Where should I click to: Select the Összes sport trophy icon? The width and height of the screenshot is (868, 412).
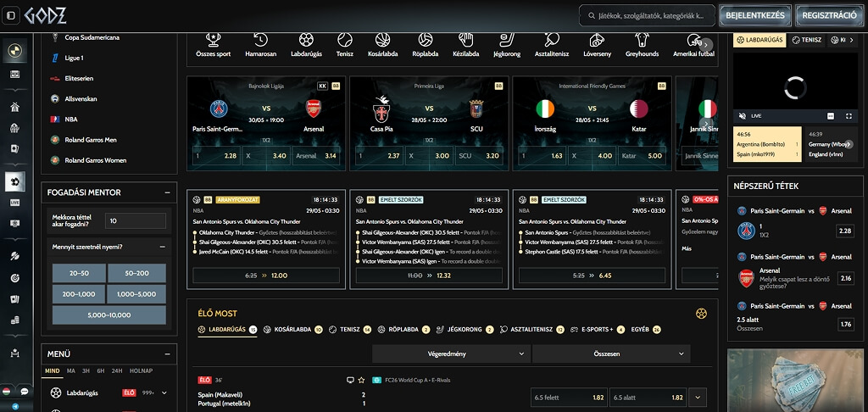pos(213,40)
